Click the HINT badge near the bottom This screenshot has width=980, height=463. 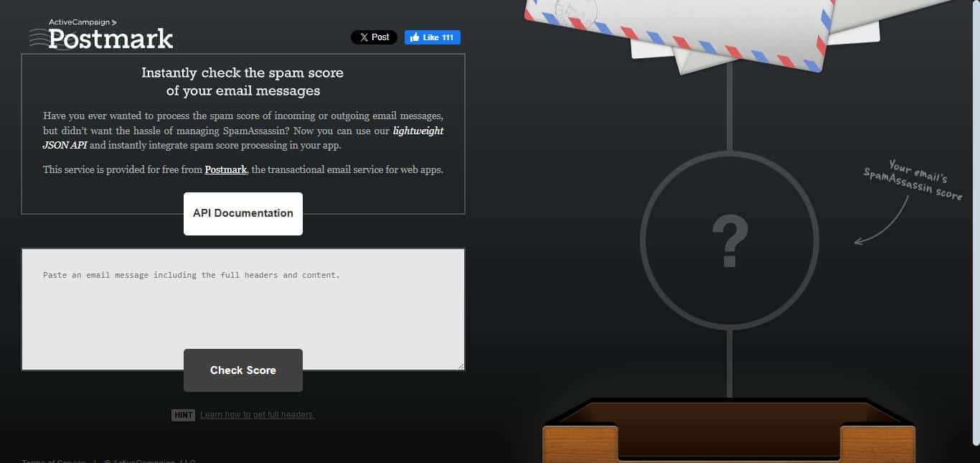click(x=183, y=415)
